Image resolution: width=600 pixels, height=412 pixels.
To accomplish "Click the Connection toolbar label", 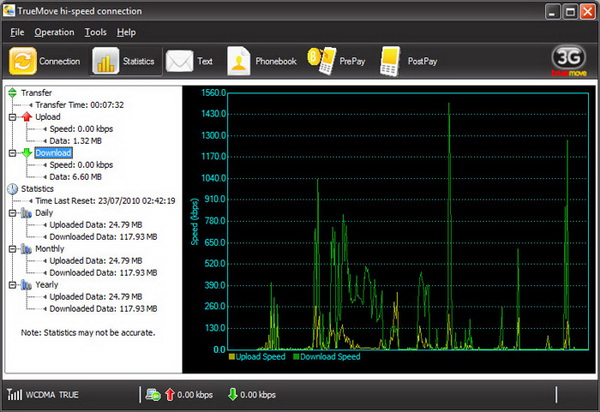I will coord(60,61).
